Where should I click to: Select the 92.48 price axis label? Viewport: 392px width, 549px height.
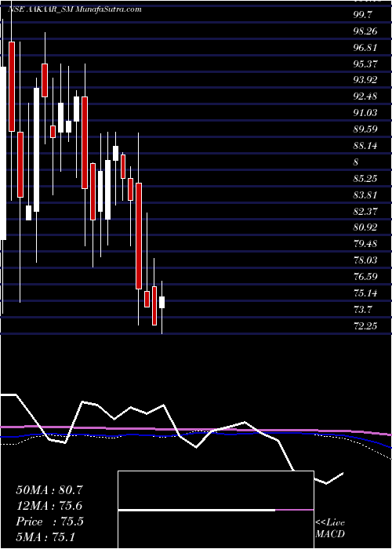pyautogui.click(x=365, y=96)
